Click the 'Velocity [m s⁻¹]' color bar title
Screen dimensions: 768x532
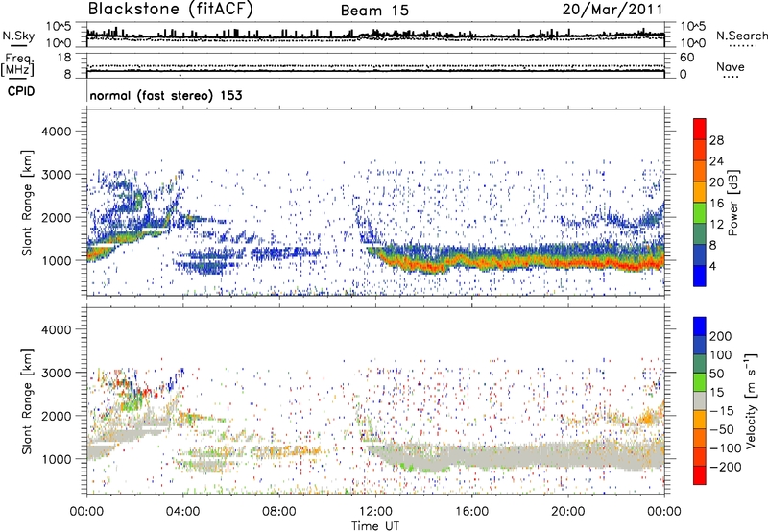point(751,400)
